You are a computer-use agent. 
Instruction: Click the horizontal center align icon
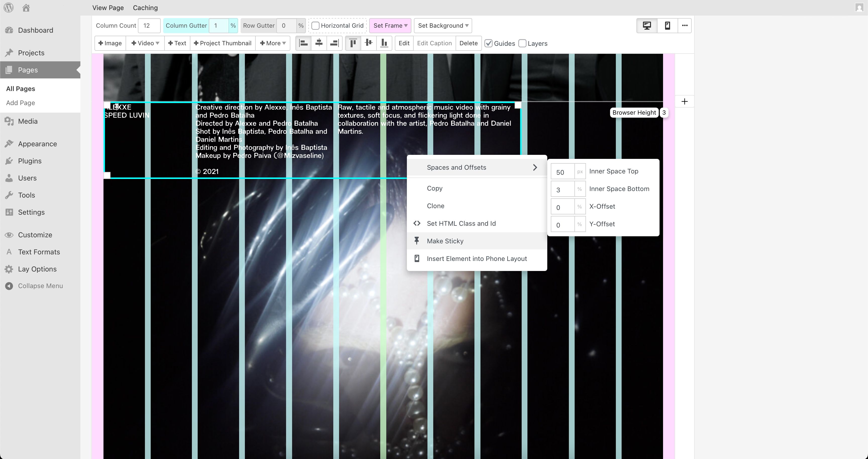tap(319, 43)
